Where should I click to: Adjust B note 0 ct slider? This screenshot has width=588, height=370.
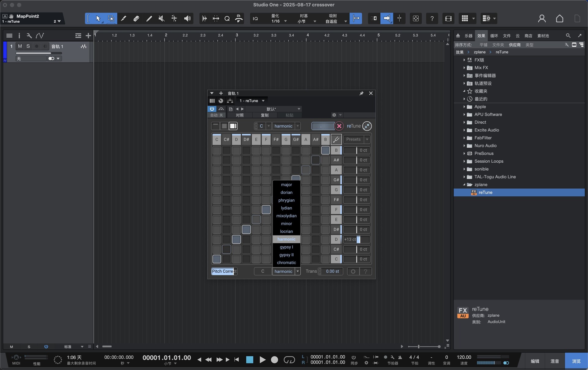tap(357, 150)
